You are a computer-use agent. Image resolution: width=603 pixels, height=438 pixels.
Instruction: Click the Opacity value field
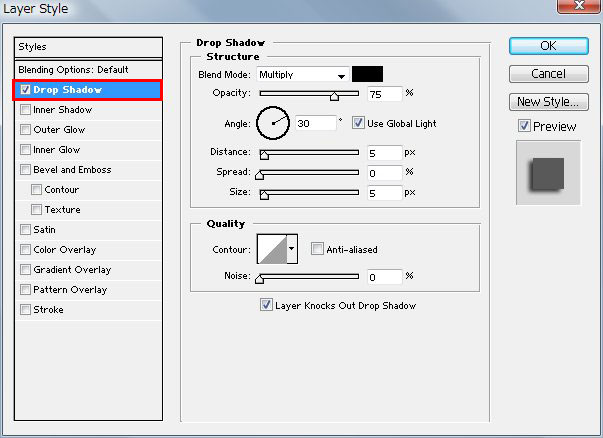point(385,94)
